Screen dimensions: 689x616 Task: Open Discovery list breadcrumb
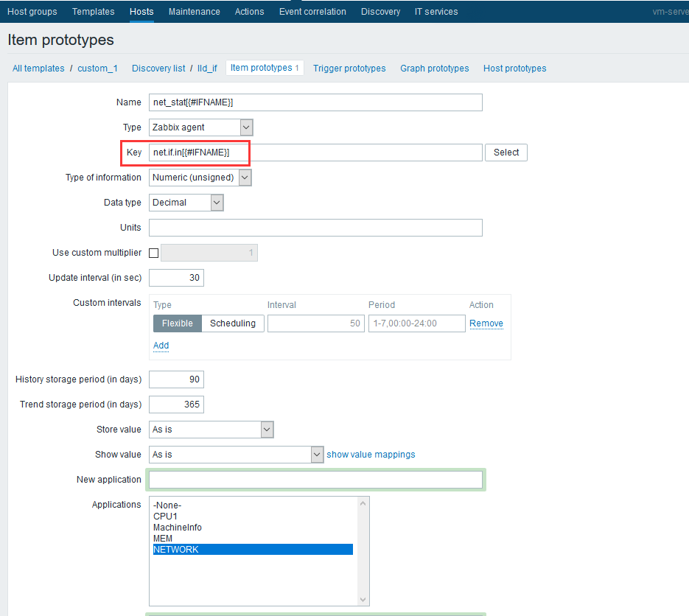point(158,68)
